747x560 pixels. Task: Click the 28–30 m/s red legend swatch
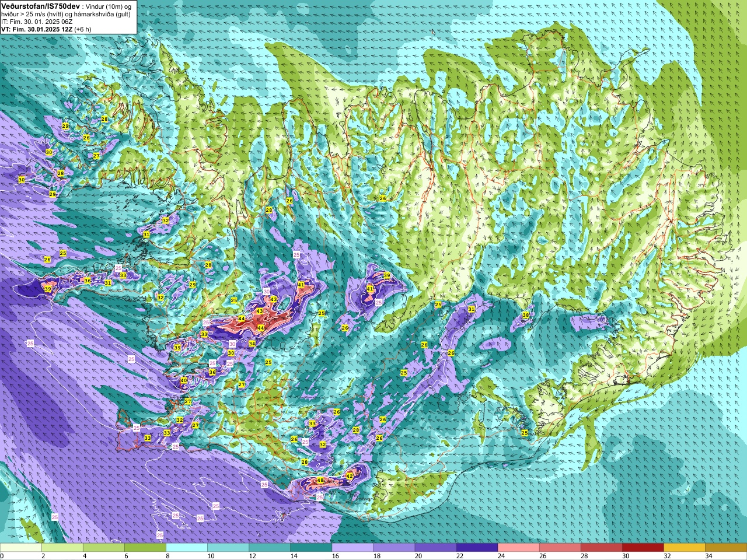pos(601,548)
